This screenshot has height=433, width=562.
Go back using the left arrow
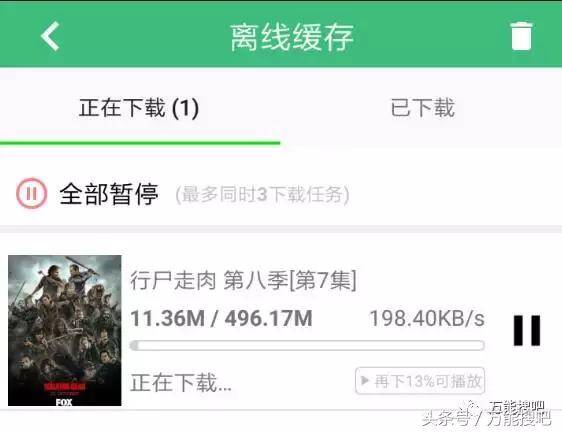[50, 36]
